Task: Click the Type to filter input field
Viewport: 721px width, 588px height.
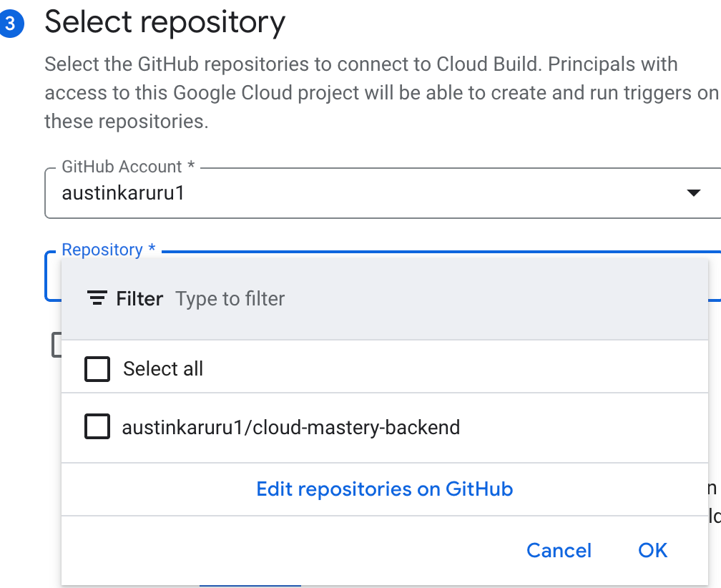Action: [230, 298]
